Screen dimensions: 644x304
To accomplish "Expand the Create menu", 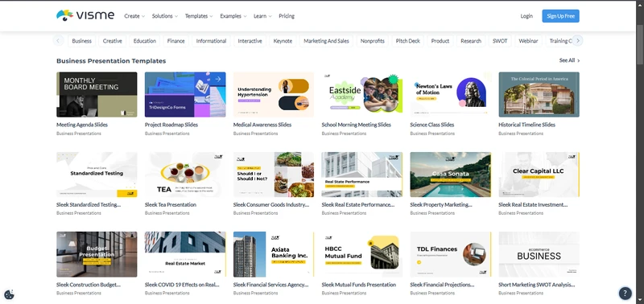I will coord(134,16).
